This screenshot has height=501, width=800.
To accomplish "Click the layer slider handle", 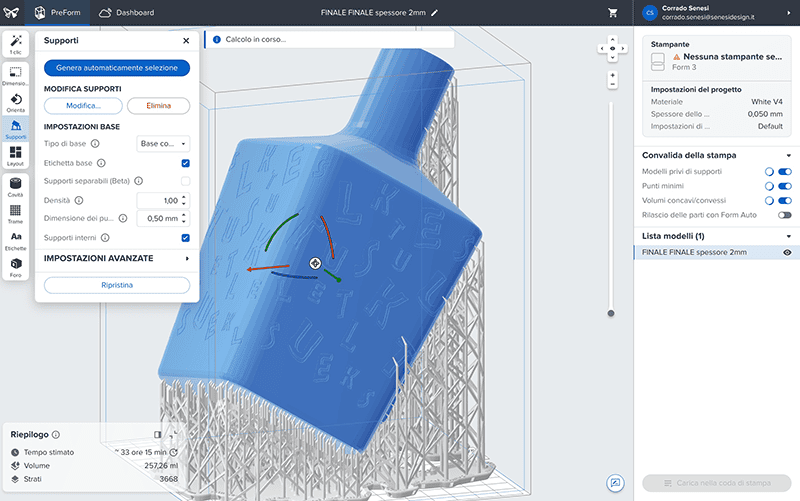I will pyautogui.click(x=611, y=313).
